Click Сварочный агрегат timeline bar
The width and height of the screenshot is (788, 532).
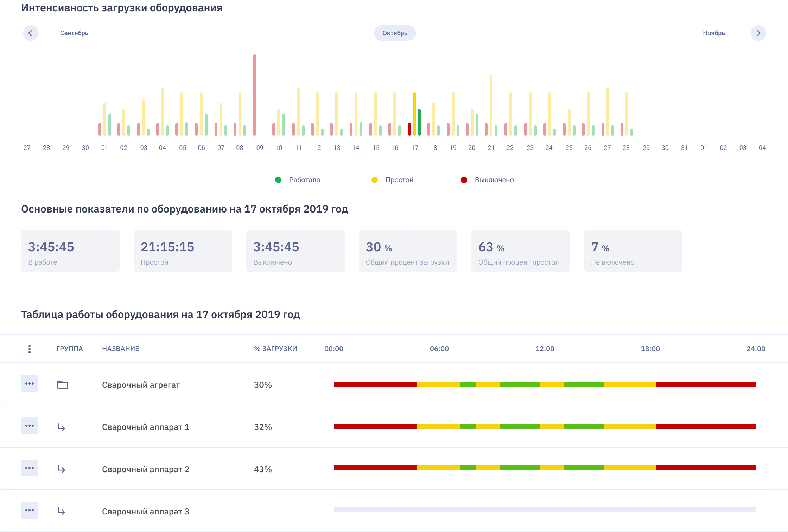[x=545, y=385]
